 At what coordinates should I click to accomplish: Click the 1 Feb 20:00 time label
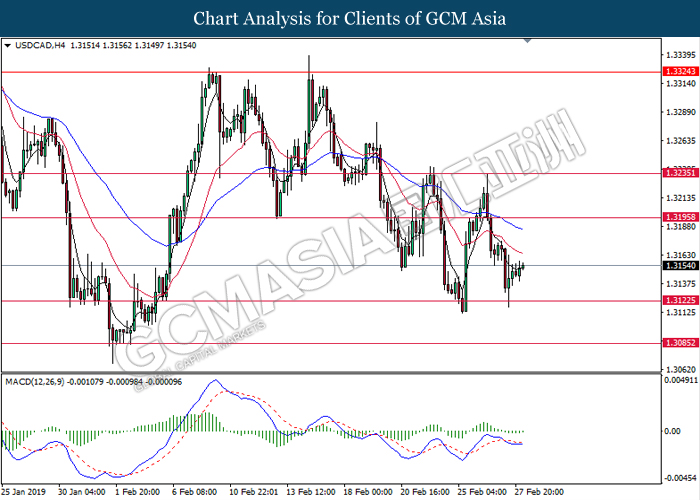[x=138, y=492]
